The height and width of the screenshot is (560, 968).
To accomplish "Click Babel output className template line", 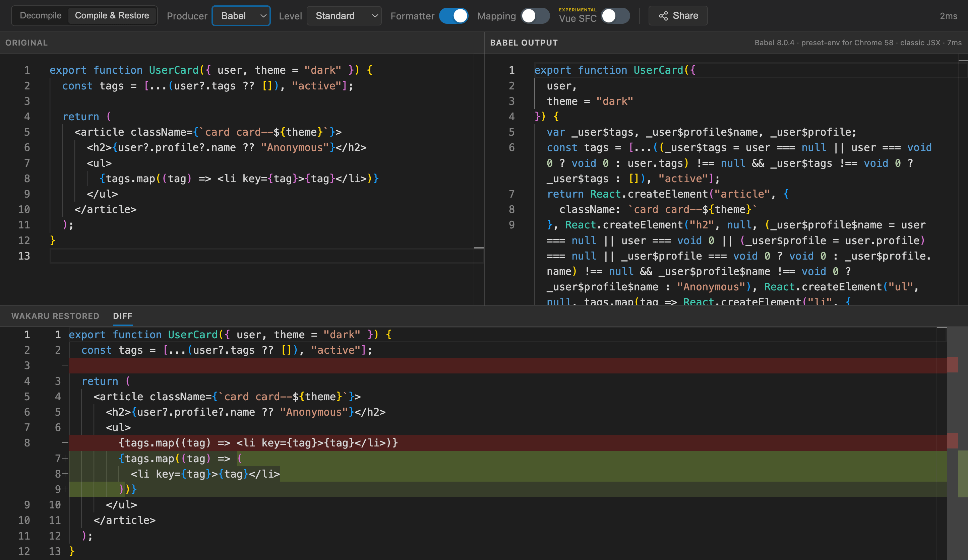I will click(658, 209).
